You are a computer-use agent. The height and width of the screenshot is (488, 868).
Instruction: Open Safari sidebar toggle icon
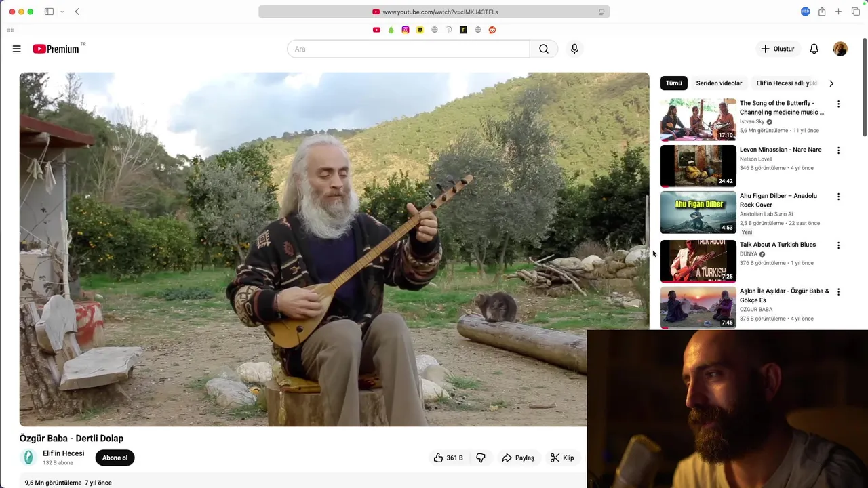pos(49,12)
